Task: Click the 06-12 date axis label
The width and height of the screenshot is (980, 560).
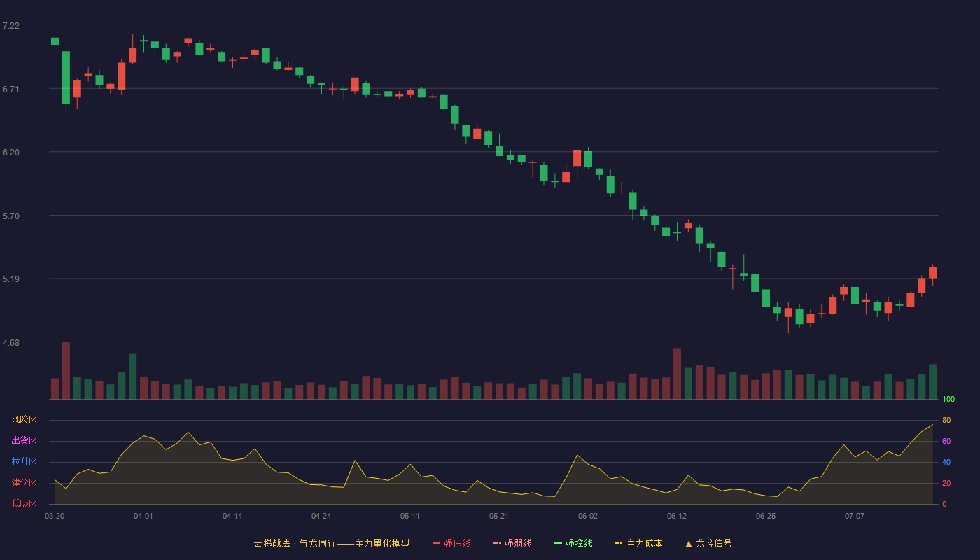Action: pyautogui.click(x=677, y=516)
